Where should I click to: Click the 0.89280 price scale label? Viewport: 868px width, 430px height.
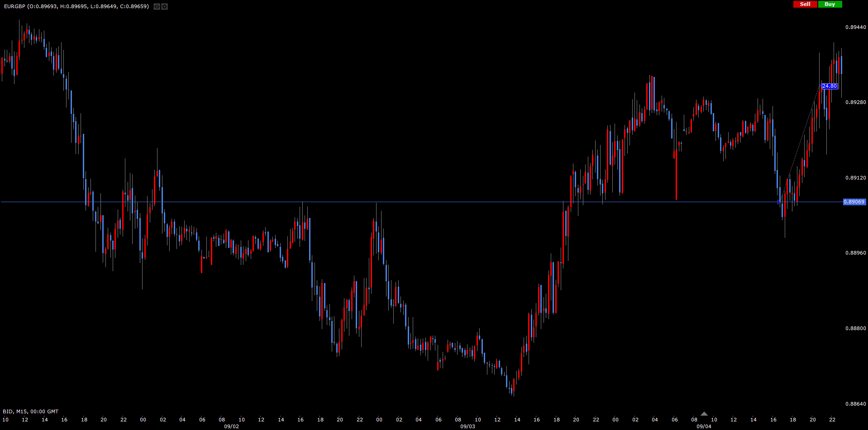pyautogui.click(x=855, y=102)
